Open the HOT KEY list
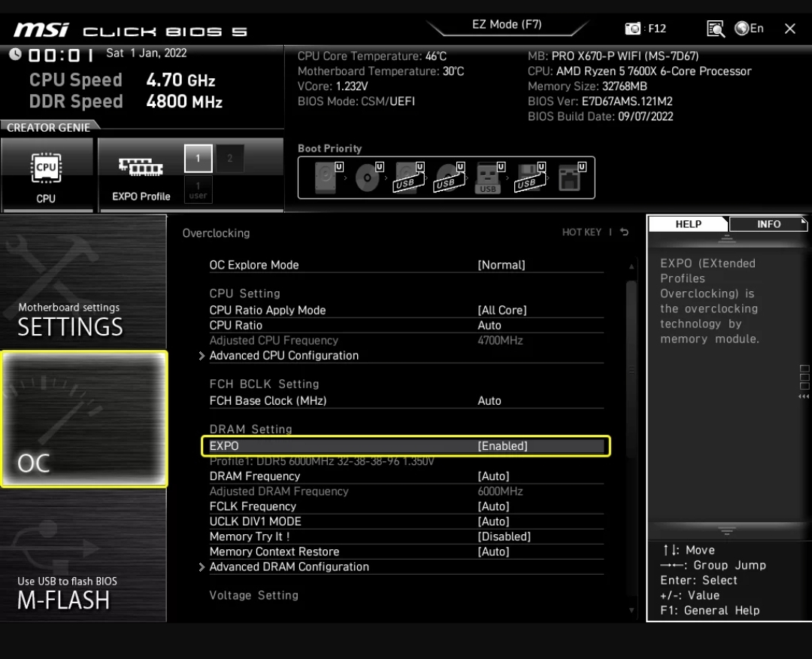This screenshot has width=812, height=659. coord(581,232)
